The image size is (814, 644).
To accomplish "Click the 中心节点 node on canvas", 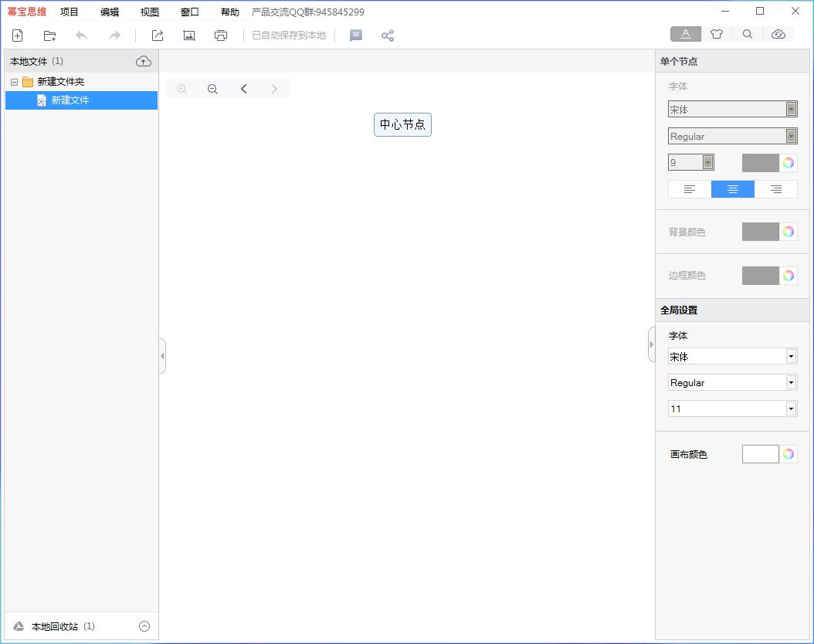I will coord(402,124).
